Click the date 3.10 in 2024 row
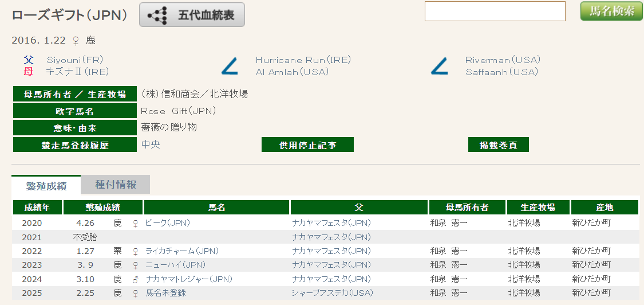The image size is (644, 305). coord(85,279)
